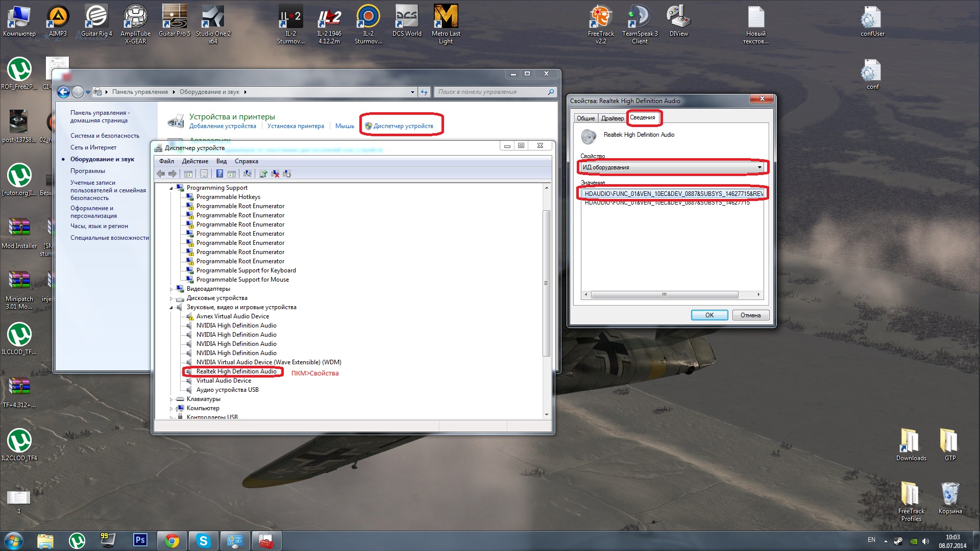Open Guitar Pro 5 desktop icon

[x=174, y=21]
